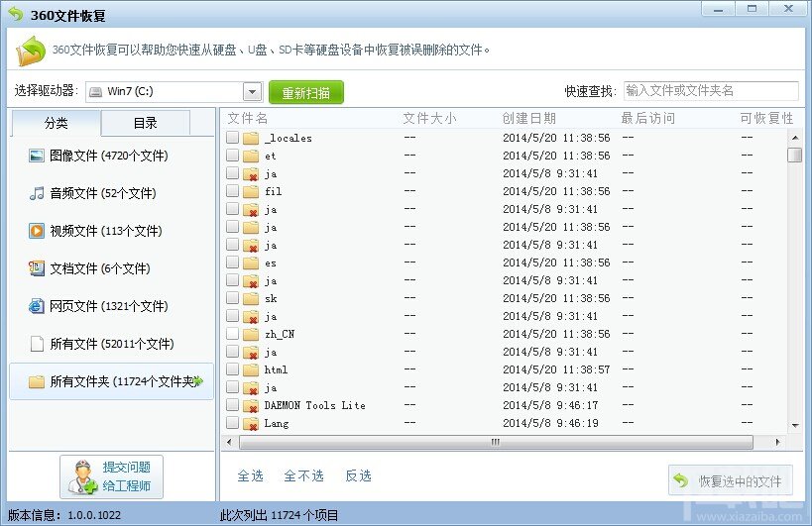Click the drive icon in drive selector
This screenshot has width=812, height=526.
pos(96,92)
